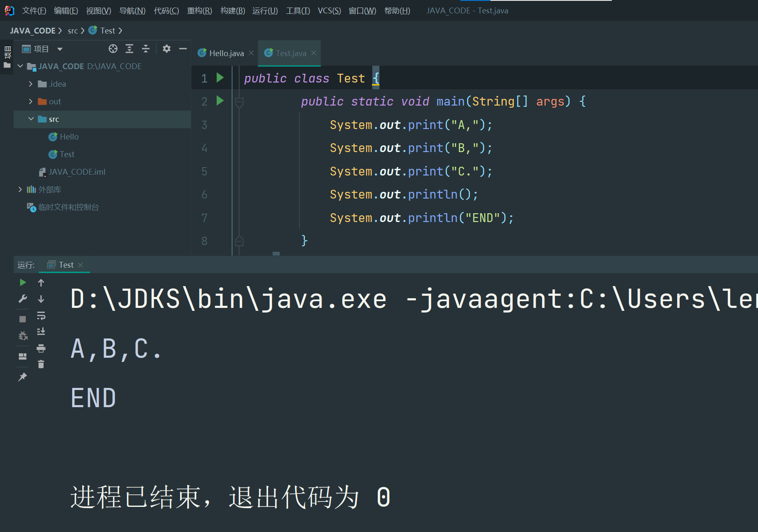
Task: Expand the .idea folder
Action: click(x=30, y=84)
